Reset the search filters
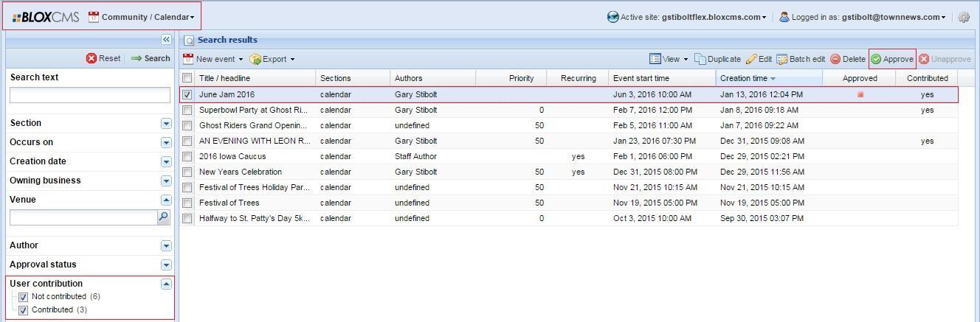The image size is (980, 322). [x=103, y=58]
